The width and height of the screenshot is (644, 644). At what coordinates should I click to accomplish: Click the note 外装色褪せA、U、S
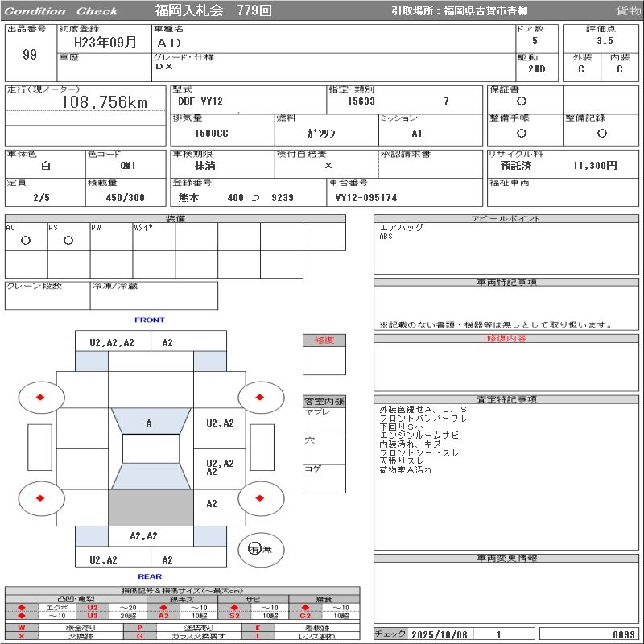[x=423, y=410]
